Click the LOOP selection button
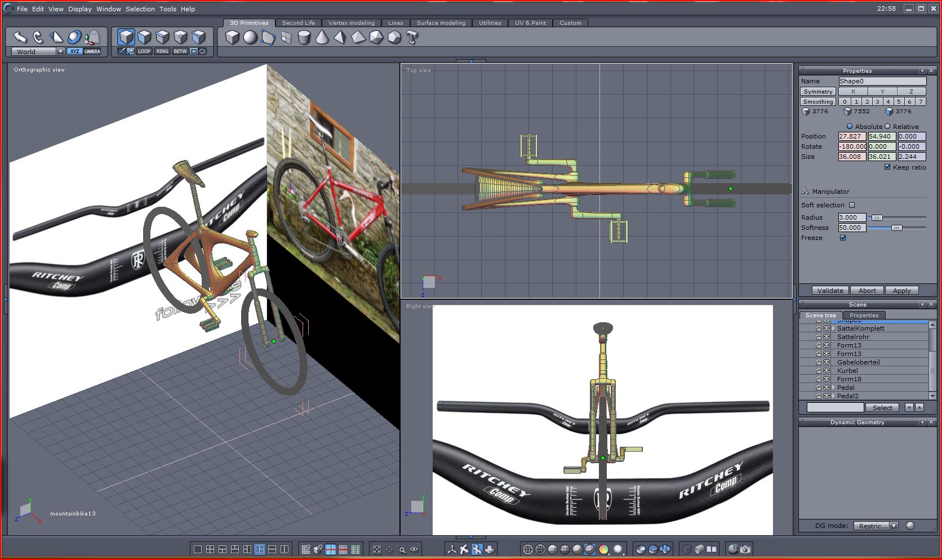Viewport: 942px width, 560px height. point(144,51)
